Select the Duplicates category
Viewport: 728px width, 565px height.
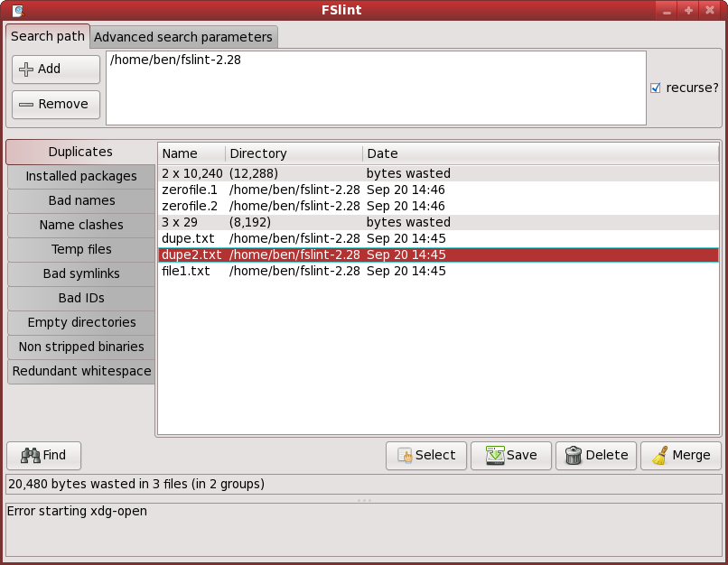(80, 153)
